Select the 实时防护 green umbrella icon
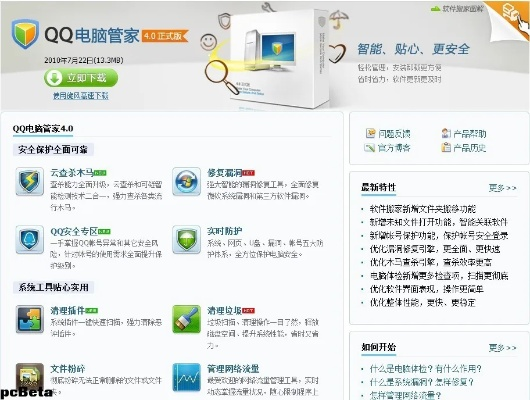The width and height of the screenshot is (530, 400). (x=186, y=239)
